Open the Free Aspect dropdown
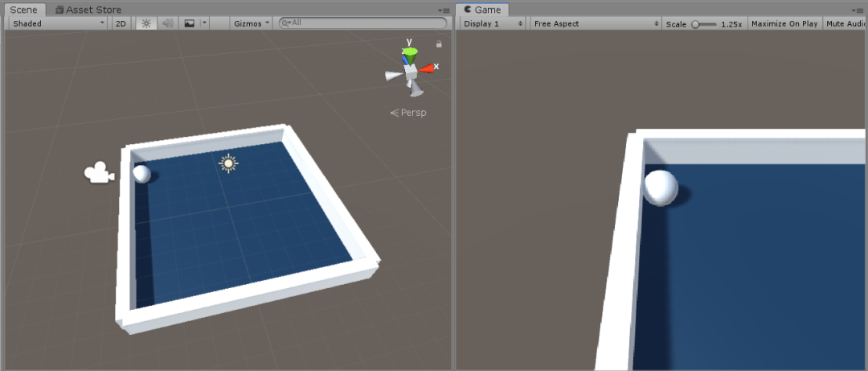The image size is (868, 371). (596, 24)
